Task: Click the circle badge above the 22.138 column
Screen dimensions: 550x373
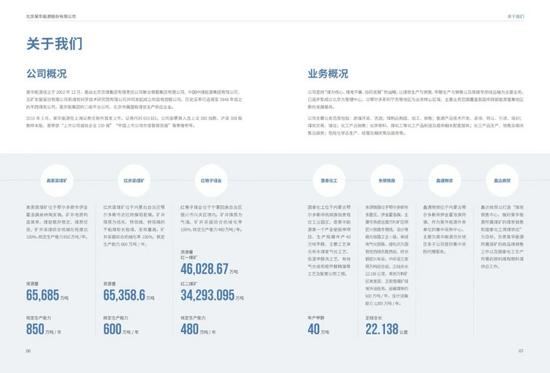Action: (x=387, y=180)
